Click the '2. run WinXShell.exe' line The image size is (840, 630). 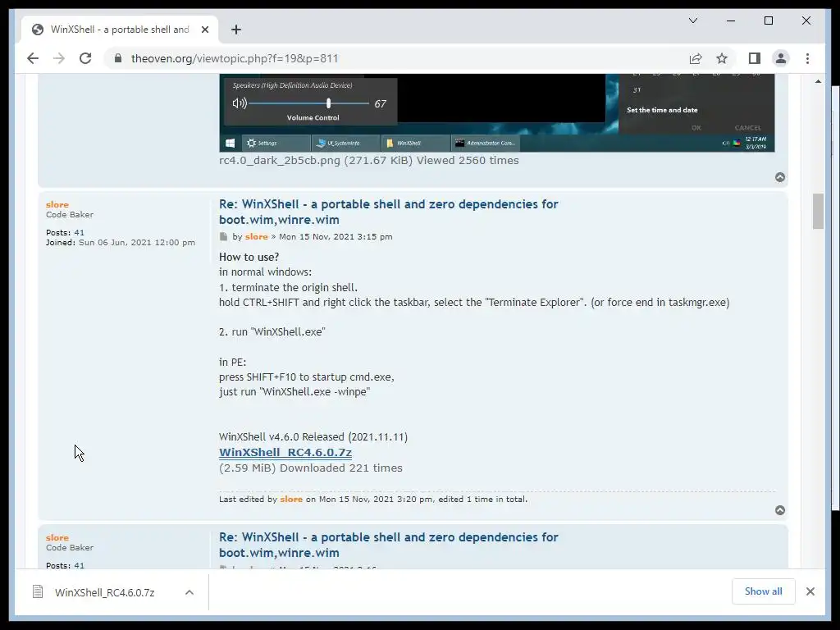(272, 332)
